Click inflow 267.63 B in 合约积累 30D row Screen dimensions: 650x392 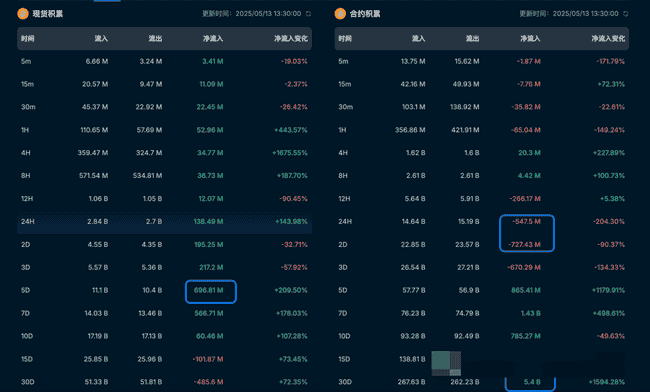pyautogui.click(x=412, y=382)
